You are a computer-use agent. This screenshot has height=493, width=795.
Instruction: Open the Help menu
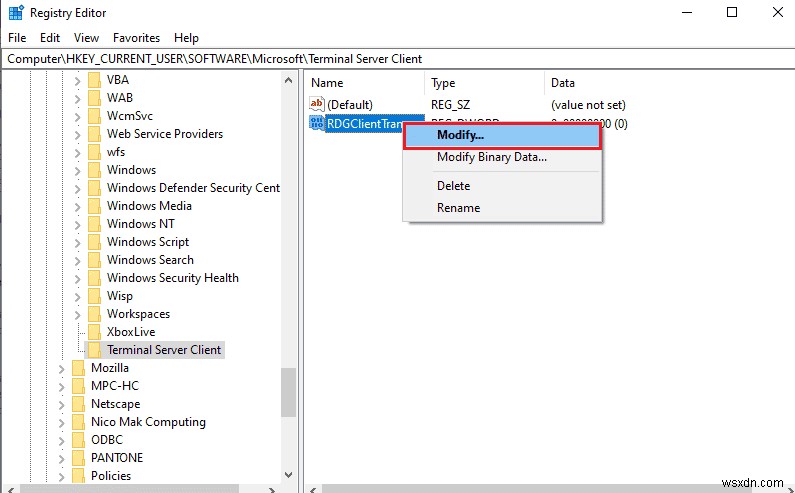click(x=186, y=38)
